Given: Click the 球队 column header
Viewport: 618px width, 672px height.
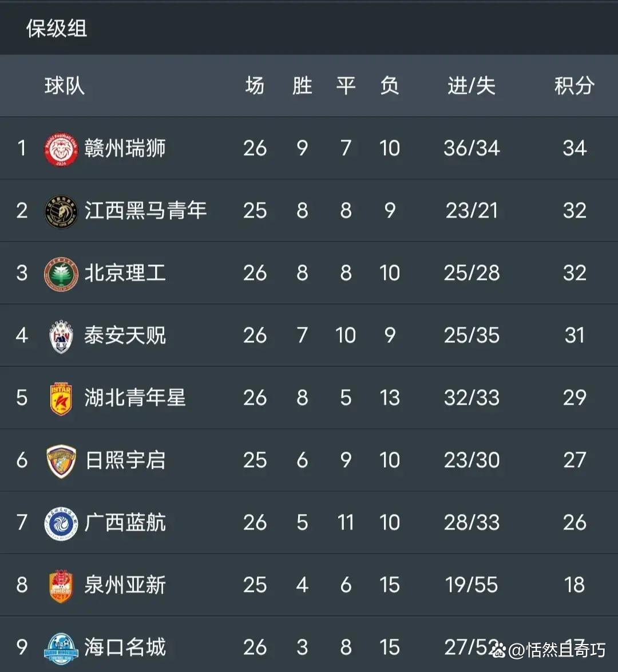Looking at the screenshot, I should tap(65, 86).
